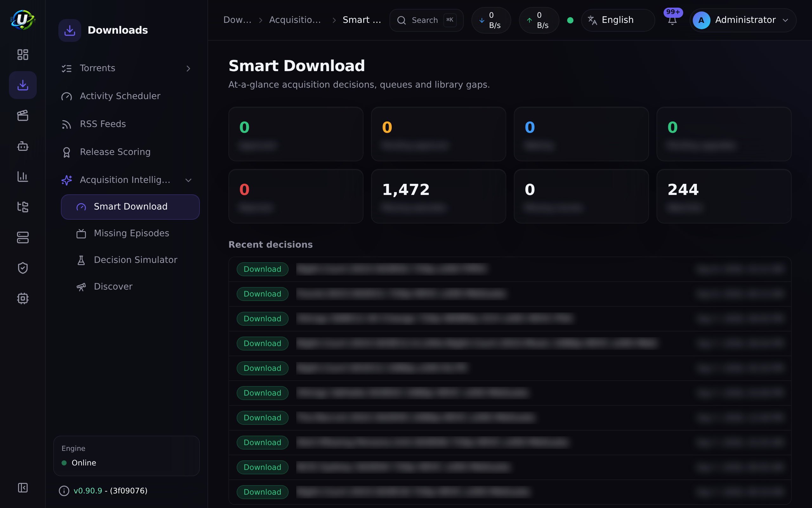Open the CPU chip system icon
The height and width of the screenshot is (508, 812).
(x=23, y=298)
